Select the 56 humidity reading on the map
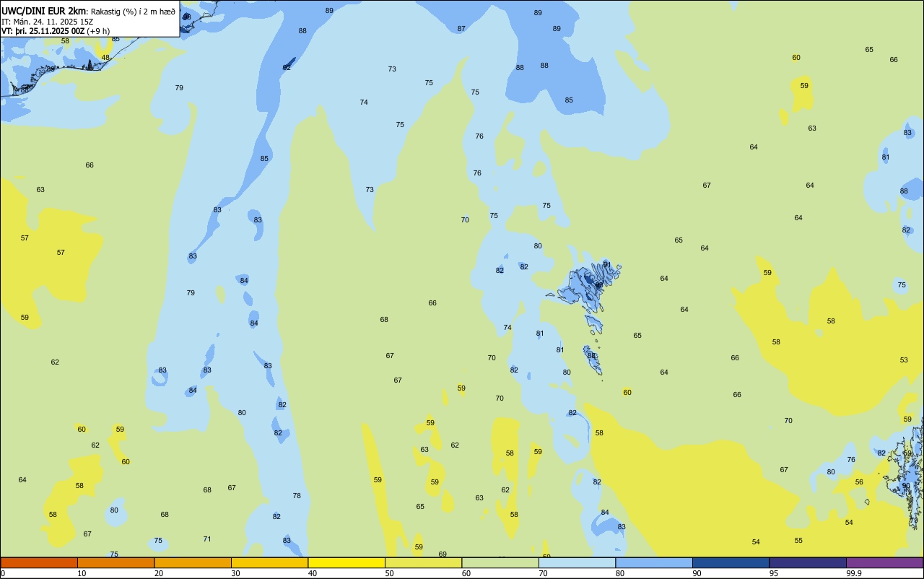This screenshot has height=579, width=924. click(859, 482)
